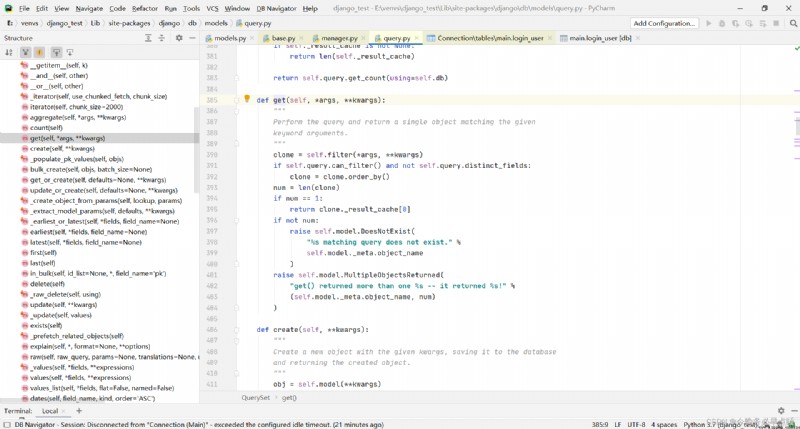Open the 4 spaces indent selector
Screen dimensions: 800x429
click(x=664, y=424)
